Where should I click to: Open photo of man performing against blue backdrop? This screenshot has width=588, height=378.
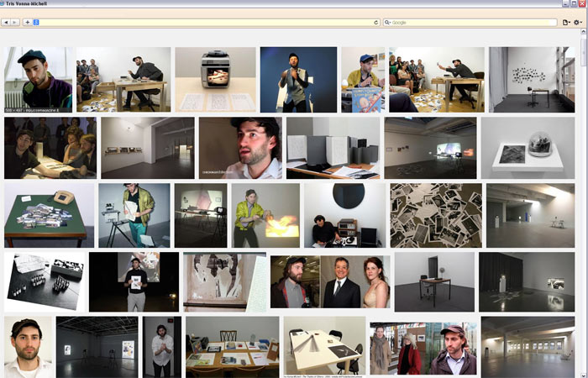tap(298, 80)
